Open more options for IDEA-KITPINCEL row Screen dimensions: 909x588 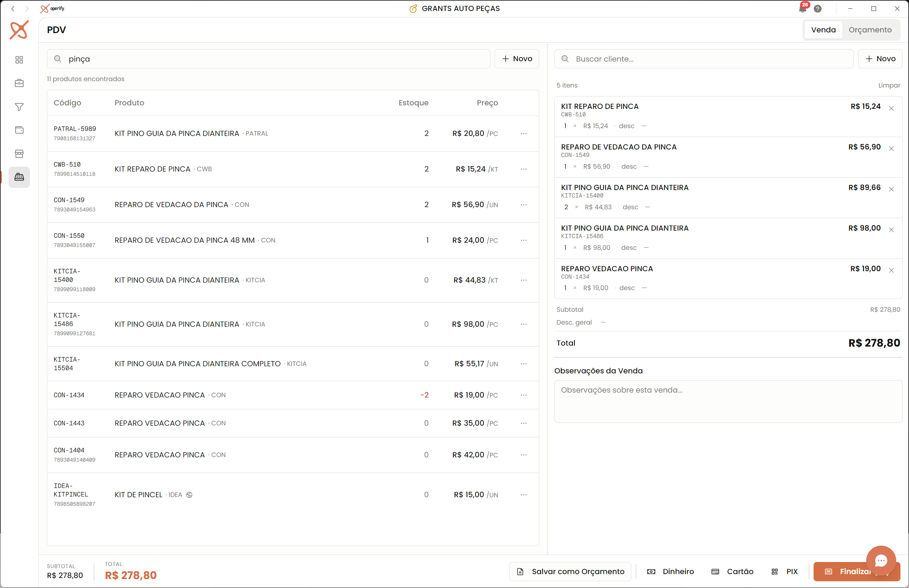tap(524, 494)
